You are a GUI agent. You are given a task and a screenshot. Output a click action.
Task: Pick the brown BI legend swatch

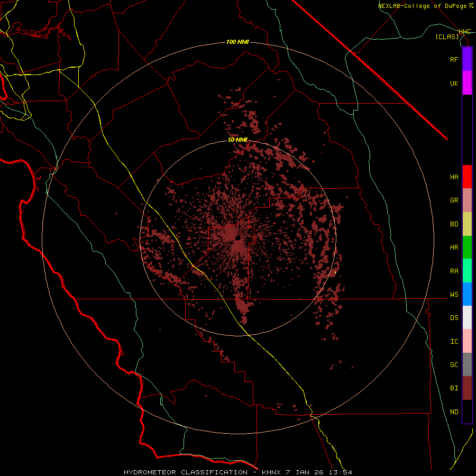[467, 388]
